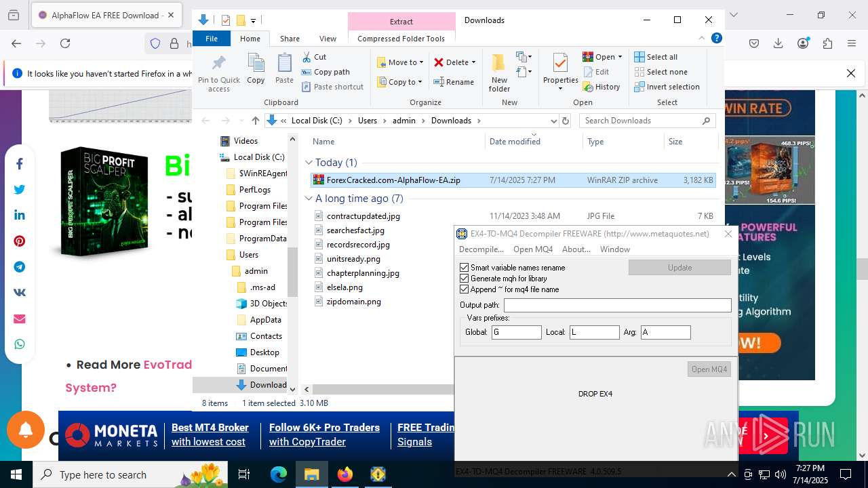The image size is (868, 488).
Task: Click Copy path in ribbon
Action: 325,72
